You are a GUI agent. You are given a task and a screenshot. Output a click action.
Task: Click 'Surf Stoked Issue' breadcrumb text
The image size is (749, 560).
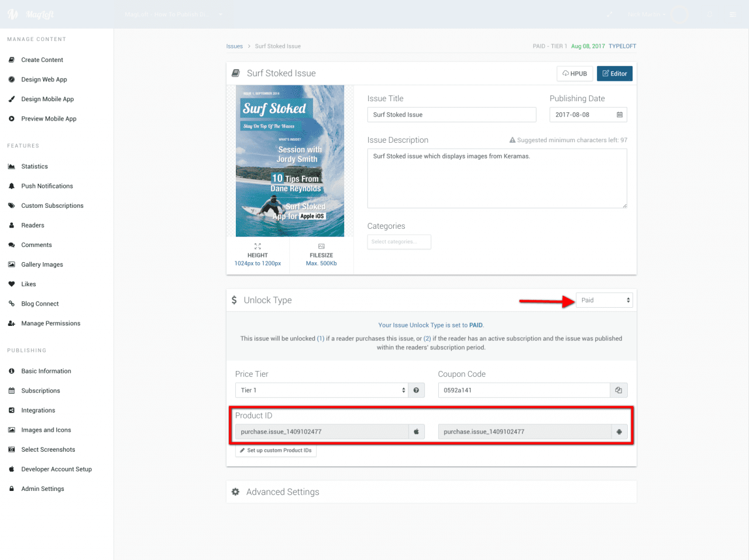point(278,46)
